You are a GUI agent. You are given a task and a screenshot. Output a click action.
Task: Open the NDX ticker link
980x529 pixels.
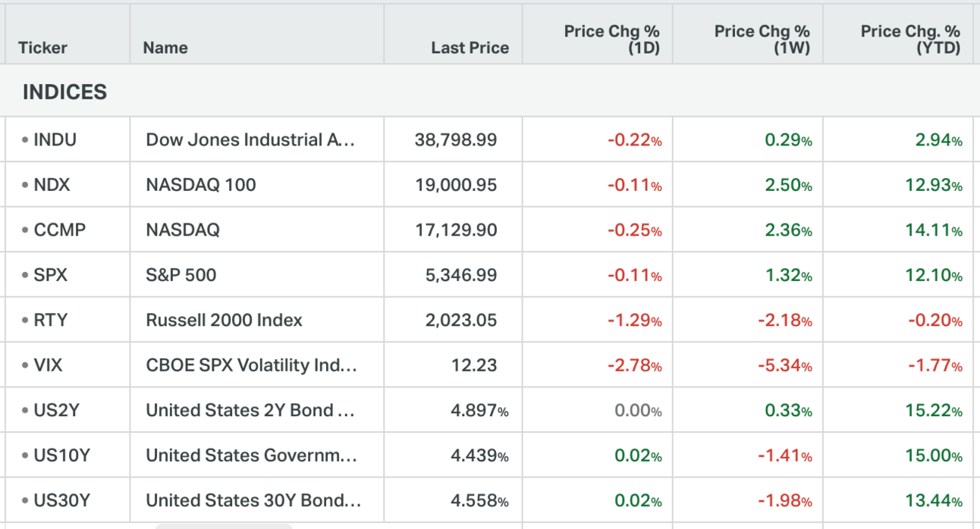tap(52, 185)
